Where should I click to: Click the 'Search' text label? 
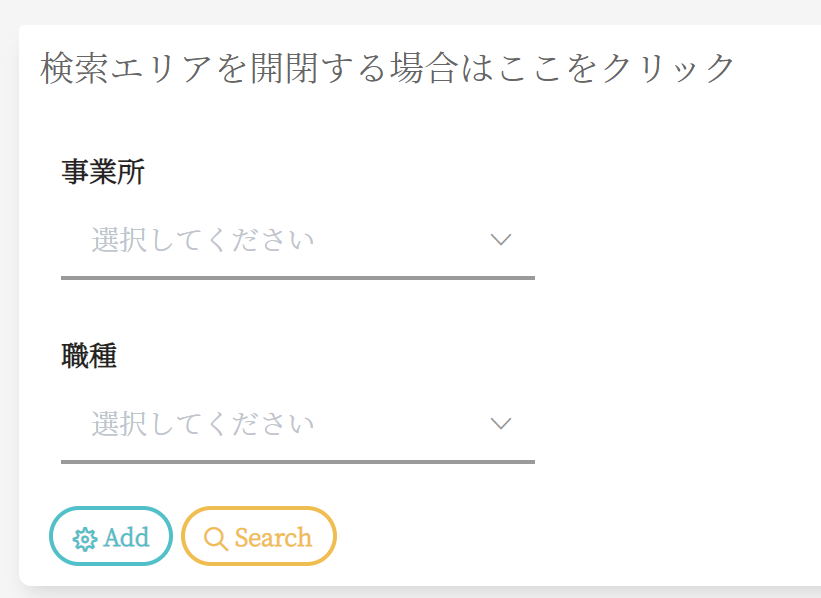coord(273,538)
